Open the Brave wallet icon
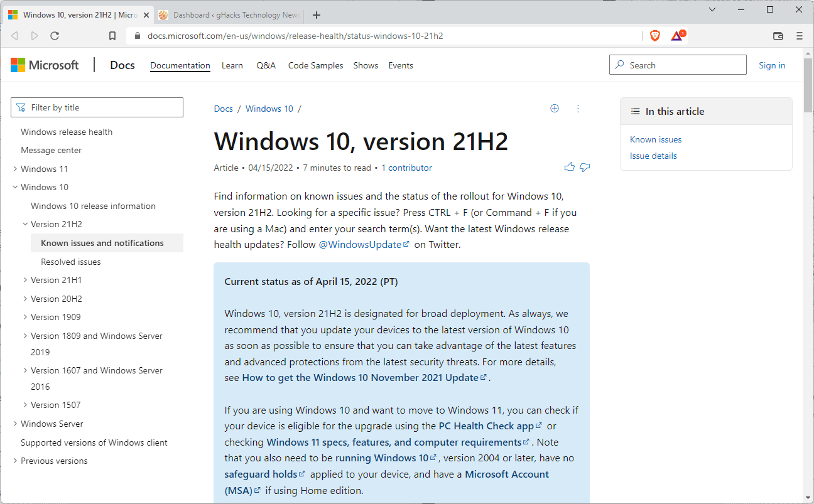This screenshot has width=814, height=504. (778, 36)
